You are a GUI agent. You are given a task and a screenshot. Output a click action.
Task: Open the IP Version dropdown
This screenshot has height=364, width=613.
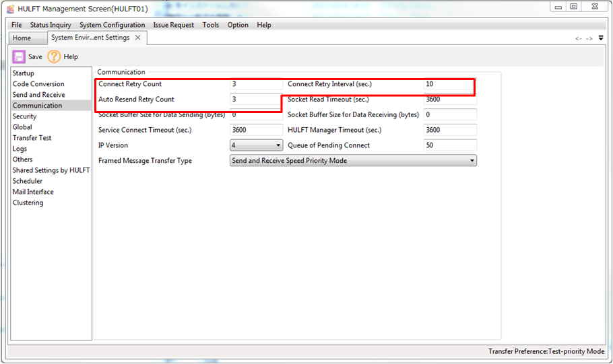pos(256,145)
